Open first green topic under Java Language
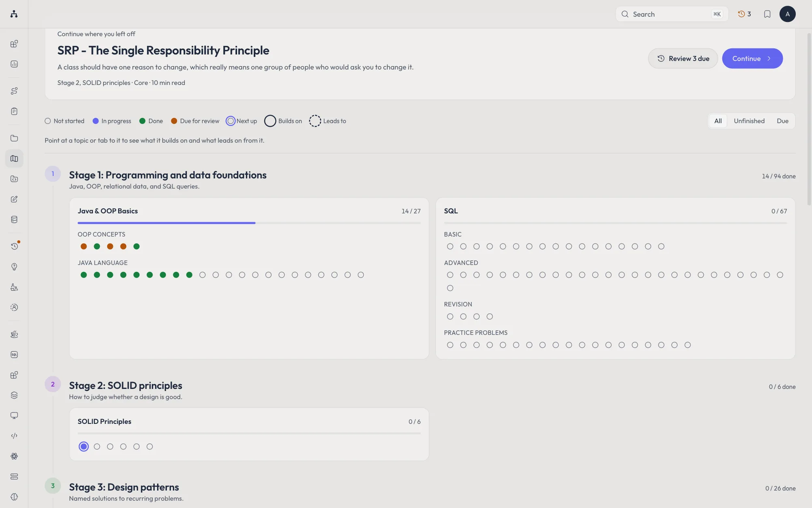This screenshot has height=508, width=812. (84, 275)
